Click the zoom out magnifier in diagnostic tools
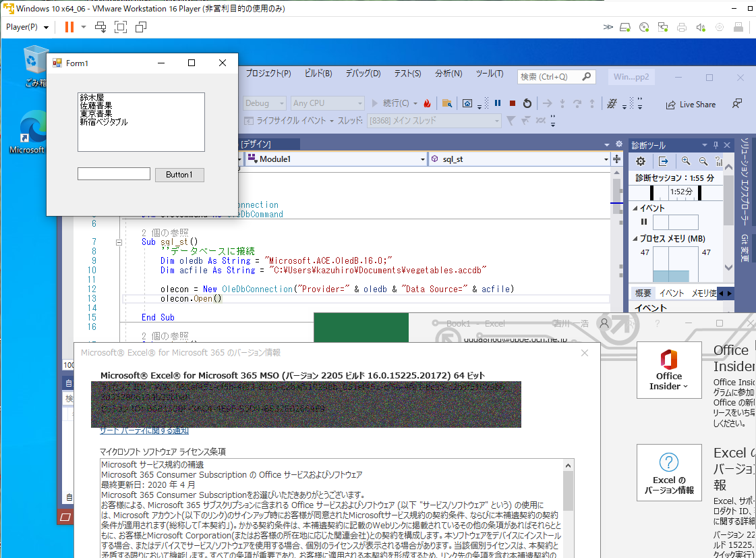756x558 pixels. (x=703, y=161)
